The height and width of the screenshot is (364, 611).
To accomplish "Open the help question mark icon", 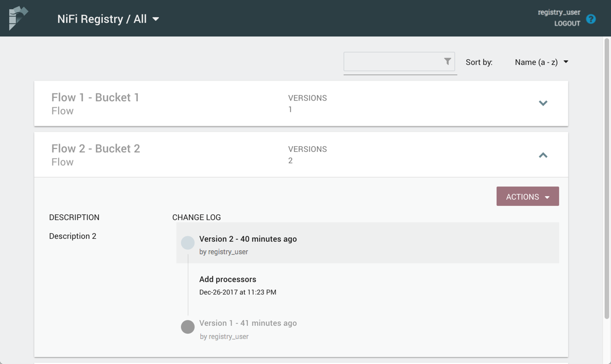I will pyautogui.click(x=591, y=19).
